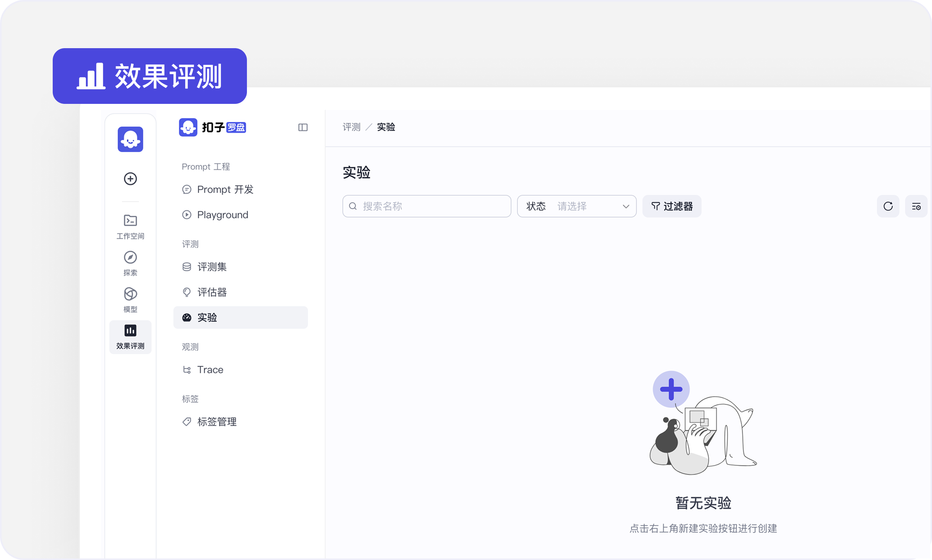Viewport: 932px width, 560px height.
Task: Open Playground from the Prompt 工程 section
Action: (222, 215)
